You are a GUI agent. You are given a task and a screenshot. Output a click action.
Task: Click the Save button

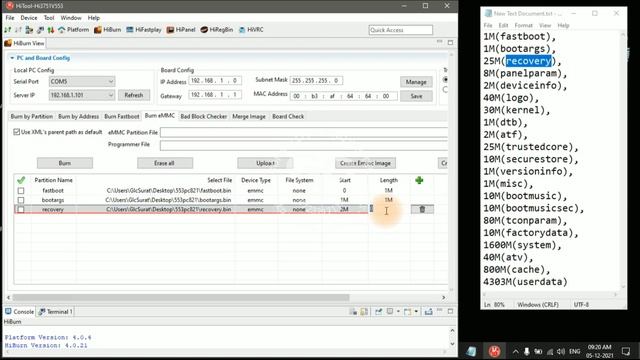coord(416,96)
